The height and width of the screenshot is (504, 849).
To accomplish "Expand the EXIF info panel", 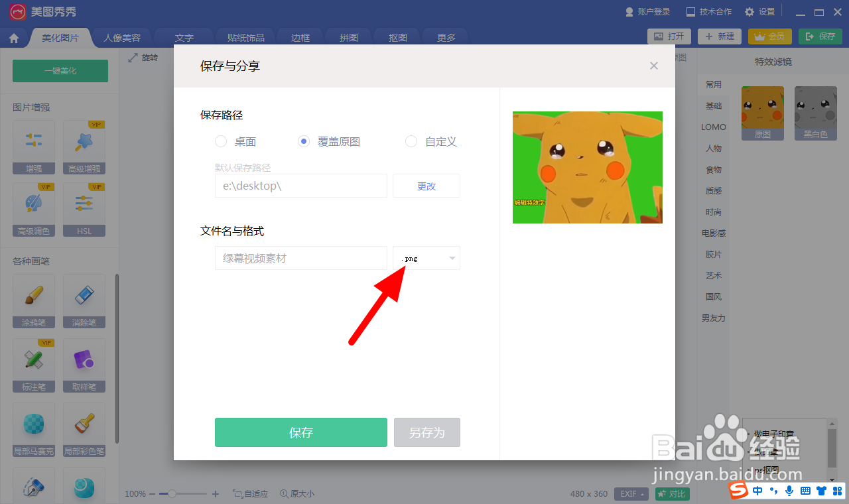I will point(630,493).
